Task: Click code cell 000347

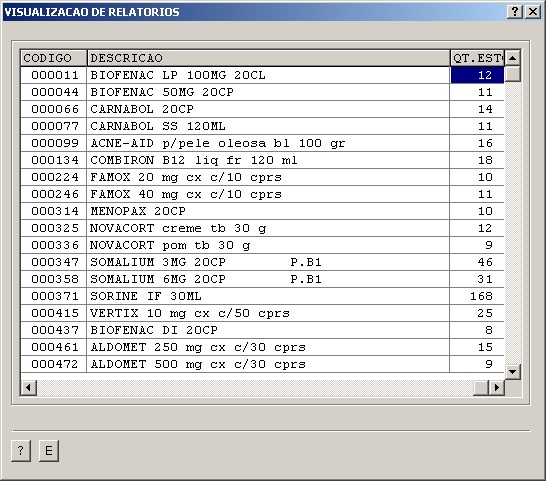Action: pos(54,262)
